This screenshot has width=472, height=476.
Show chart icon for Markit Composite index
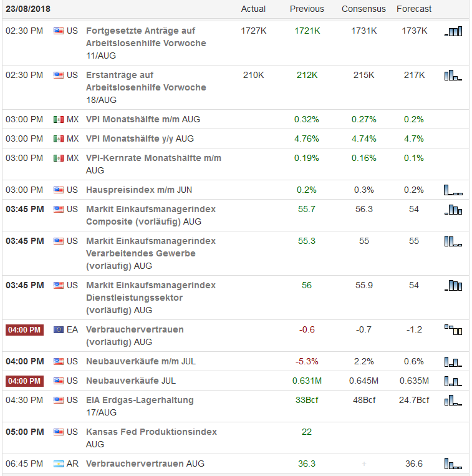point(453,210)
